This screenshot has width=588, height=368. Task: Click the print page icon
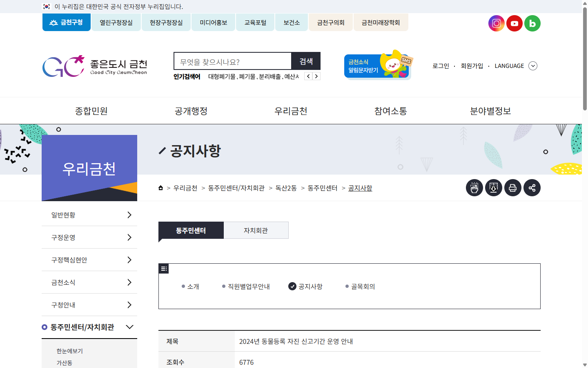[x=513, y=188]
